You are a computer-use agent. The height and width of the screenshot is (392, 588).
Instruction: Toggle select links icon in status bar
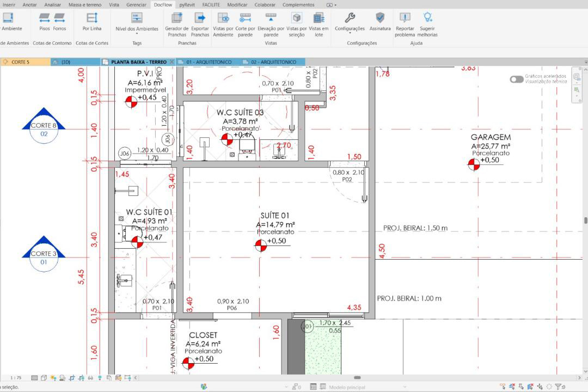point(503,387)
